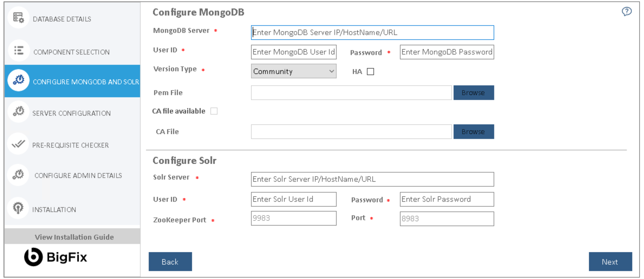Browse for the CA File

[x=473, y=132]
